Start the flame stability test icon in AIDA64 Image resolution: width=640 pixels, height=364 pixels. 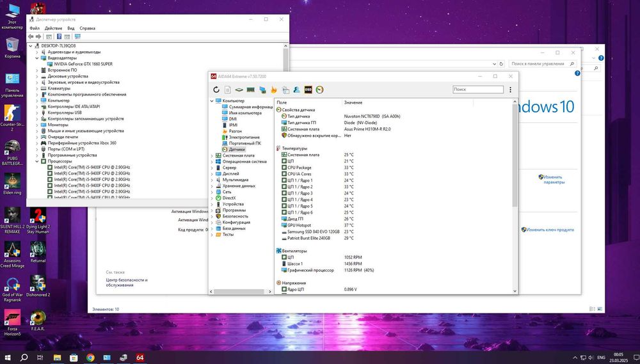point(274,90)
